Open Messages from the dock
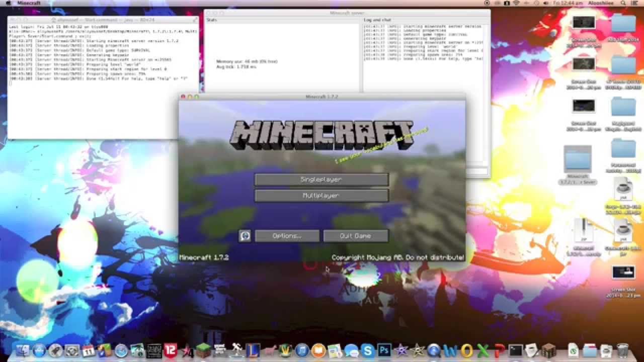The image size is (644, 362). pos(351,350)
